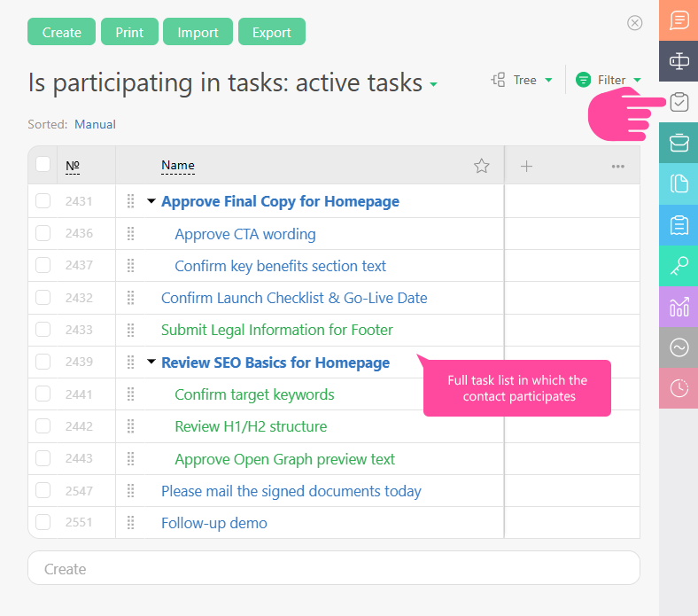Open the light blue documents sidebar icon

pos(679,183)
